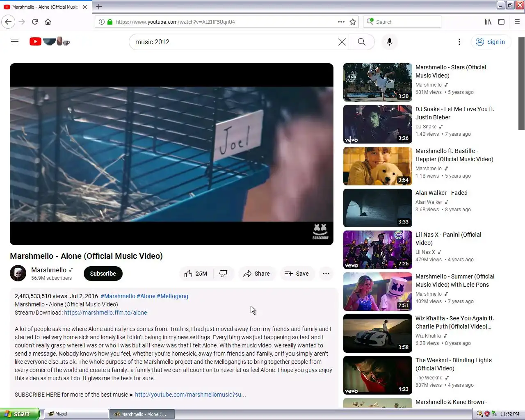Viewport: 525px width, 420px height.
Task: Subscribe to Marshmello channel
Action: tap(103, 274)
